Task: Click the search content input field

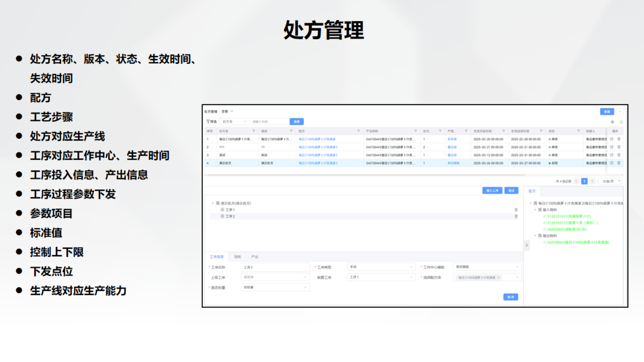Action: click(269, 122)
